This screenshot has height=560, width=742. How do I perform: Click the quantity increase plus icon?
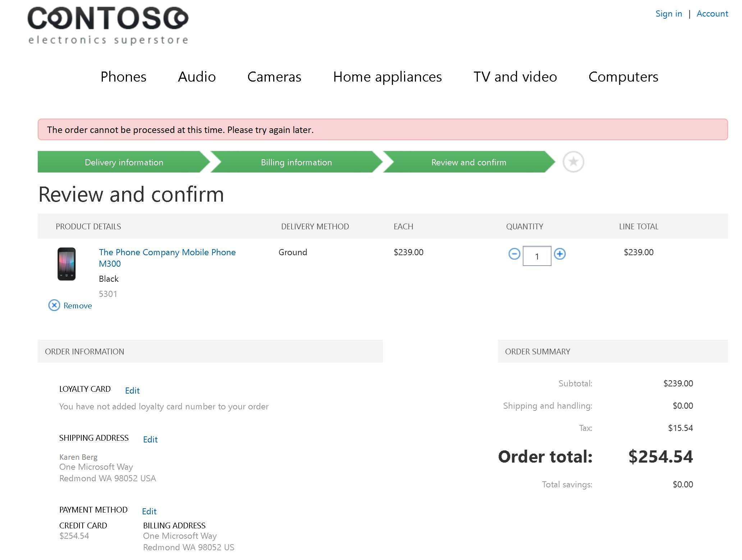tap(559, 255)
